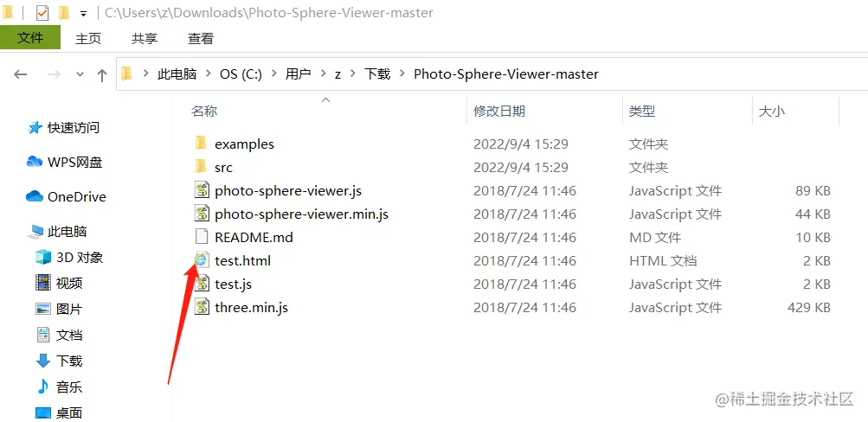
Task: Open the 查看 ribbon tab
Action: point(201,38)
